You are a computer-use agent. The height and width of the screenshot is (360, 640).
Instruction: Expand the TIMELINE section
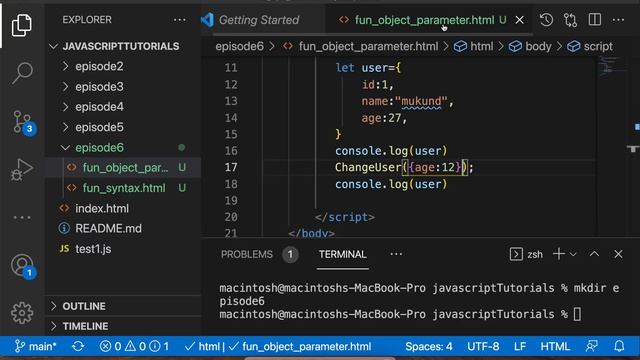(x=85, y=326)
